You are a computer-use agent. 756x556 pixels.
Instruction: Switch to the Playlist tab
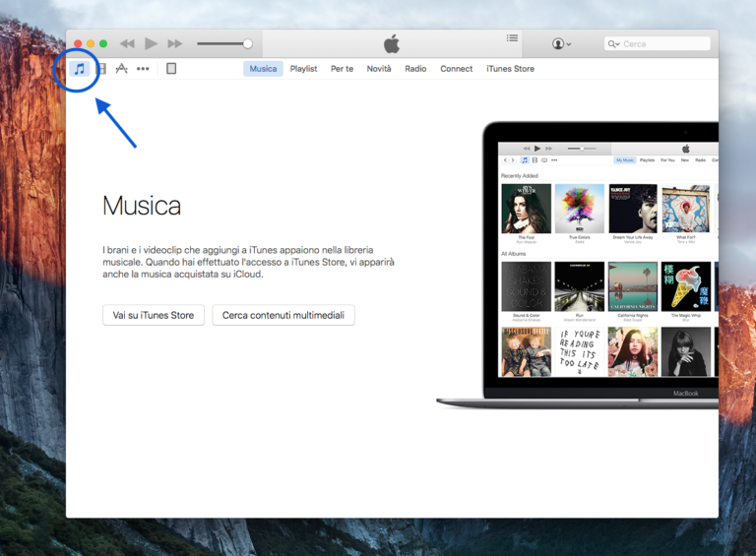coord(304,69)
